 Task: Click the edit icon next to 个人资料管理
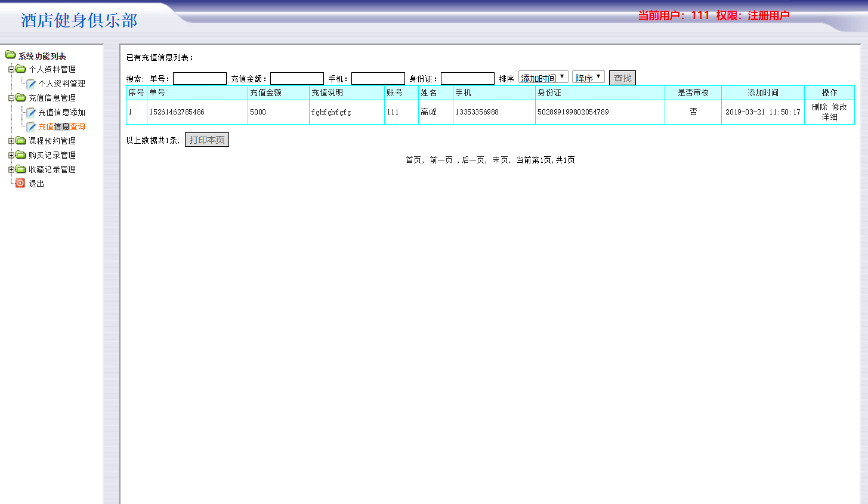pos(29,84)
